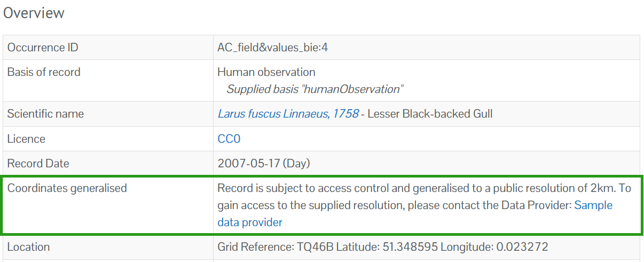The width and height of the screenshot is (644, 262).
Task: Select the Coordinates generalised label
Action: 67,188
